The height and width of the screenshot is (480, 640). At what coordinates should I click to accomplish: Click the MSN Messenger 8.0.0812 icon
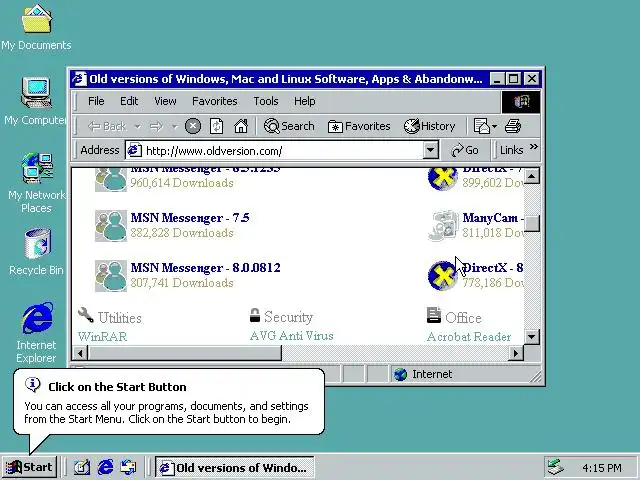pos(111,276)
